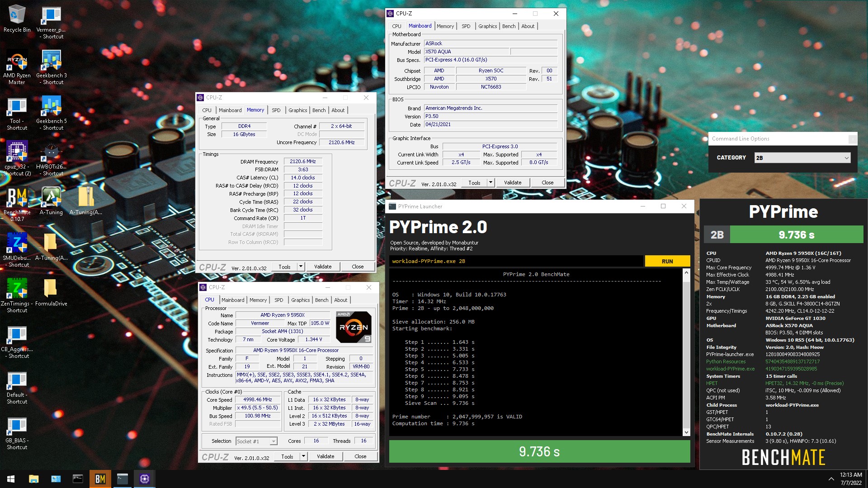Click Validate in Memory CPU-Z window
This screenshot has width=868, height=488.
(x=323, y=267)
